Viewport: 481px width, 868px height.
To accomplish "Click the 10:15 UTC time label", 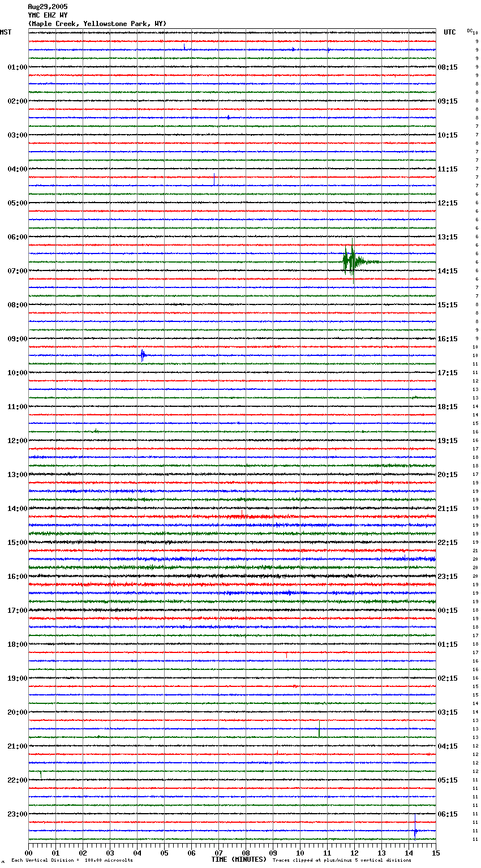I will click(448, 135).
